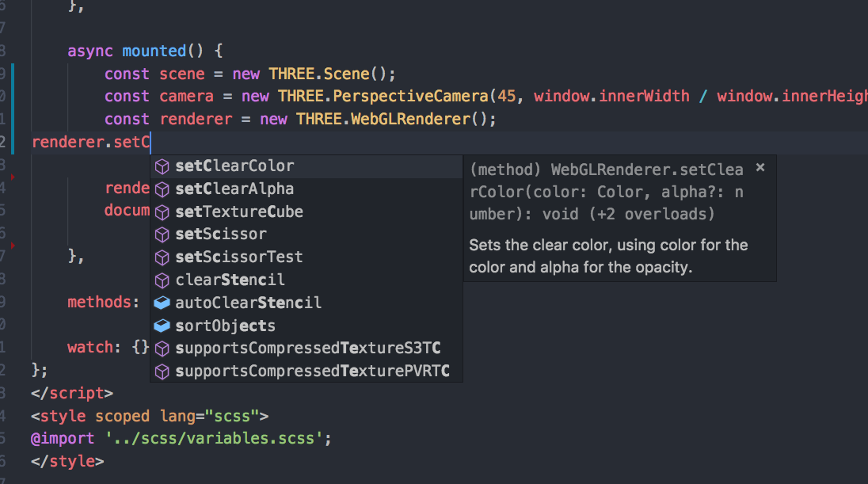This screenshot has width=868, height=484.
Task: Click the method icon next to clearStencil
Action: point(162,280)
